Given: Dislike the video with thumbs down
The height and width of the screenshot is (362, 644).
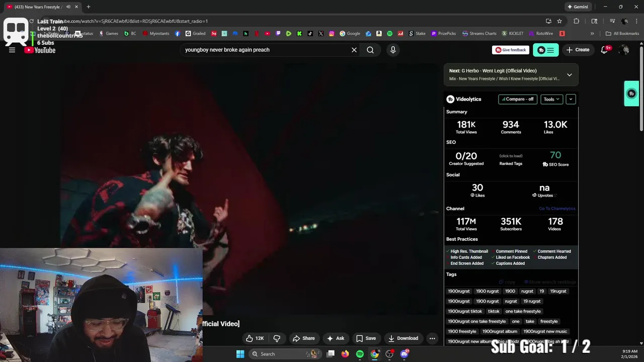Looking at the screenshot, I should tap(277, 338).
